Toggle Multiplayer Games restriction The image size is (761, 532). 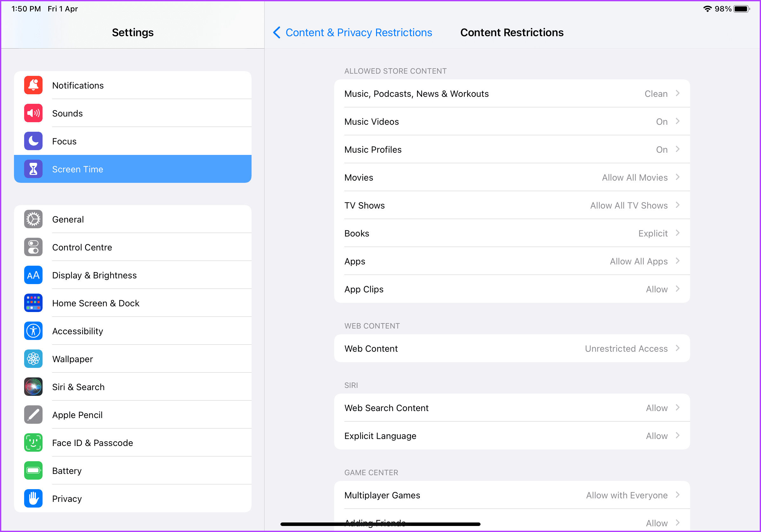tap(512, 495)
